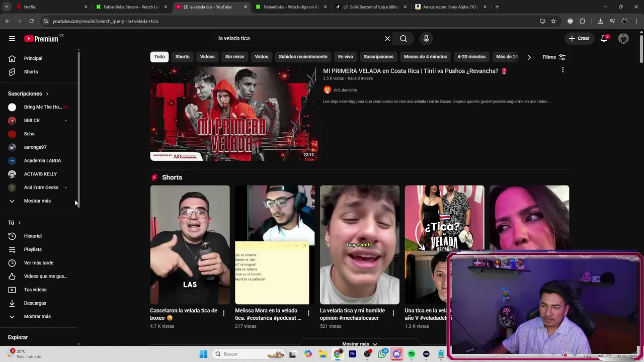Open Chrome media controls icon
The width and height of the screenshot is (644, 362).
612,21
